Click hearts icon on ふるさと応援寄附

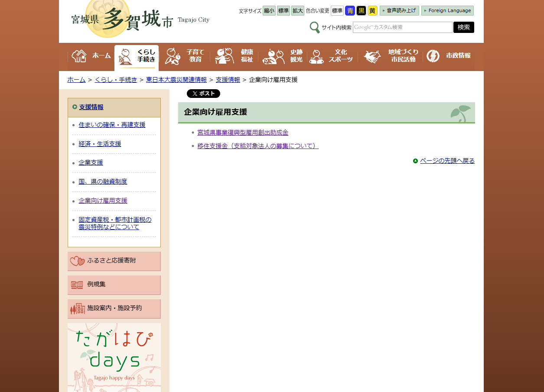pos(78,261)
